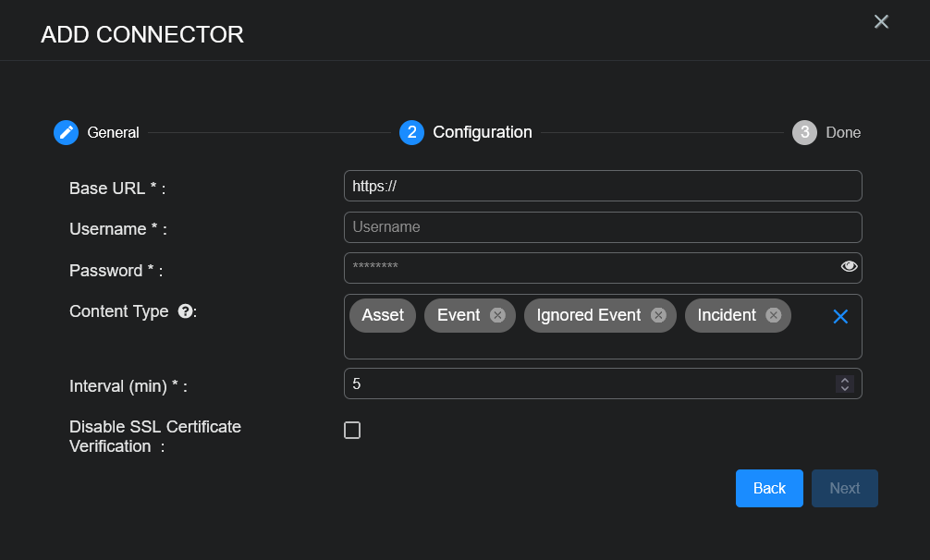This screenshot has height=560, width=930.
Task: Click the Next button
Action: tap(844, 488)
